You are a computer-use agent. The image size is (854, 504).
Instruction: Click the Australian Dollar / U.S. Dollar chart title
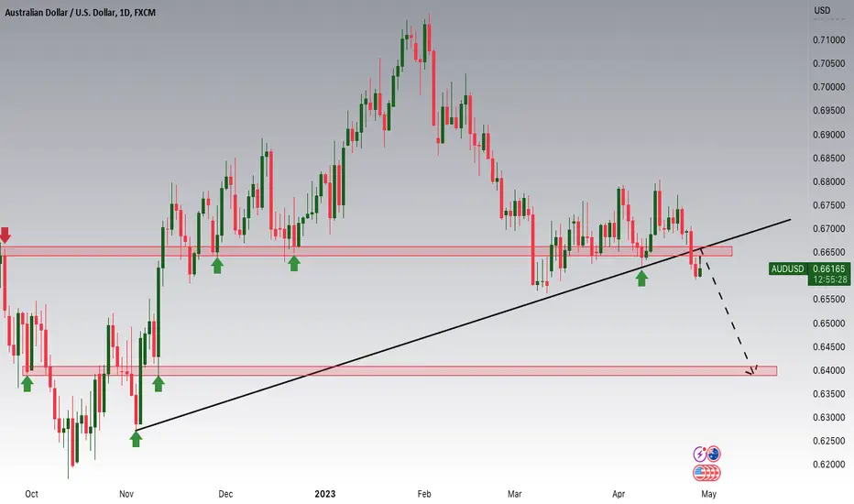tap(80, 12)
